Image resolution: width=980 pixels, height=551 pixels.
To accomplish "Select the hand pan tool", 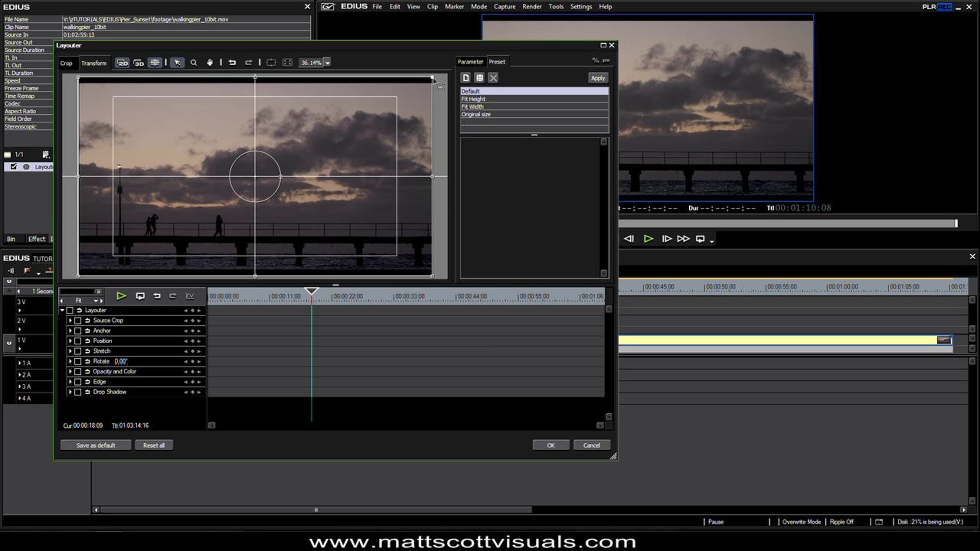I will coord(209,63).
